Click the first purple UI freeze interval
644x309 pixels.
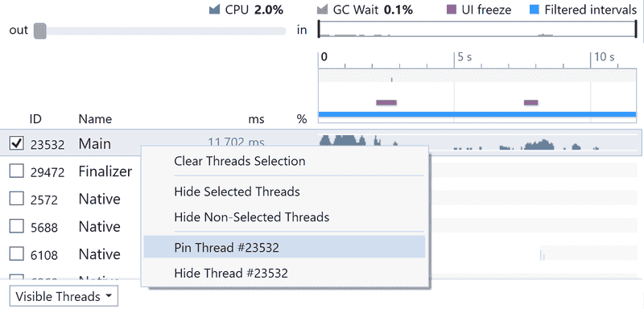point(386,102)
